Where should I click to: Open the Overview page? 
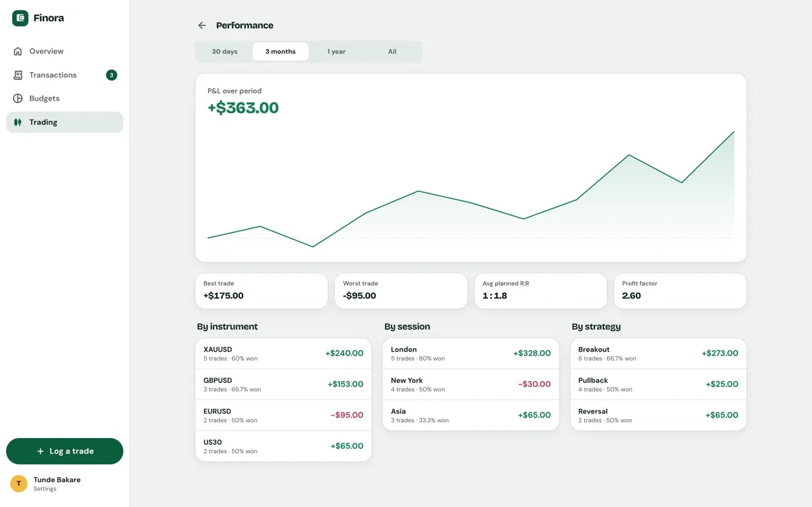pyautogui.click(x=64, y=51)
